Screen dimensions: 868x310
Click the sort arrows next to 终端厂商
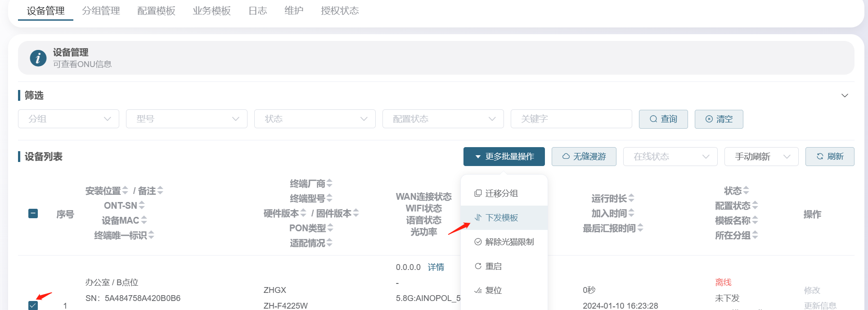pos(329,184)
